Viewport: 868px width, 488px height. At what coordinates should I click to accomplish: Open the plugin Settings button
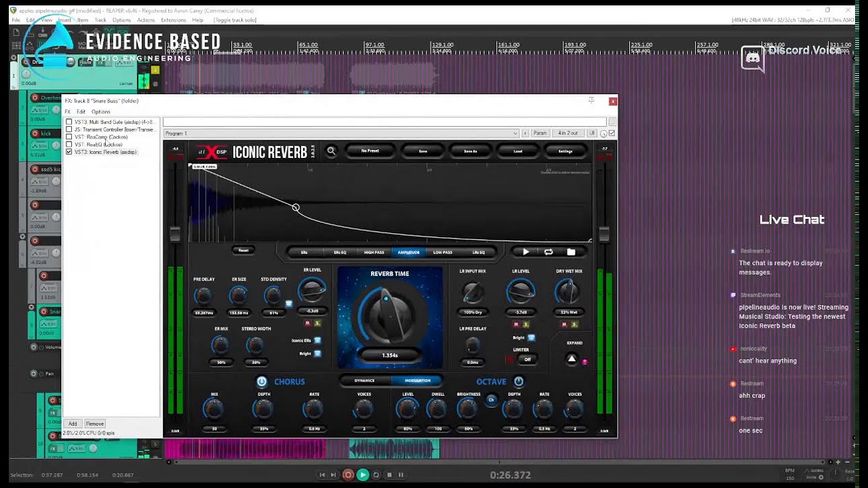(566, 151)
